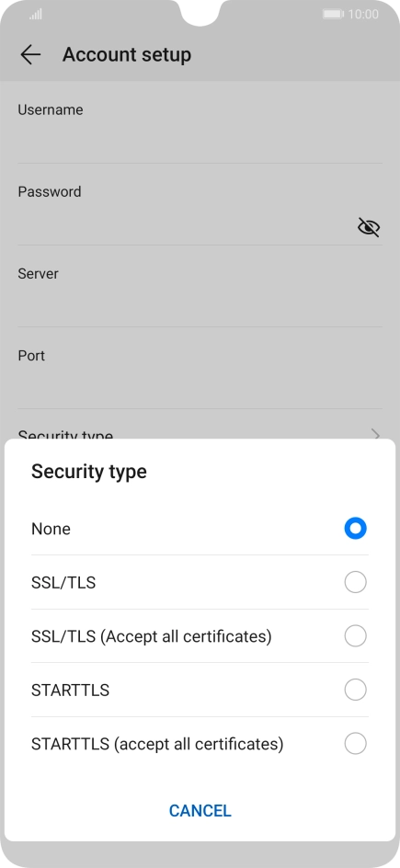The height and width of the screenshot is (868, 400).
Task: Select the STARTTLS radio button
Action: point(355,690)
